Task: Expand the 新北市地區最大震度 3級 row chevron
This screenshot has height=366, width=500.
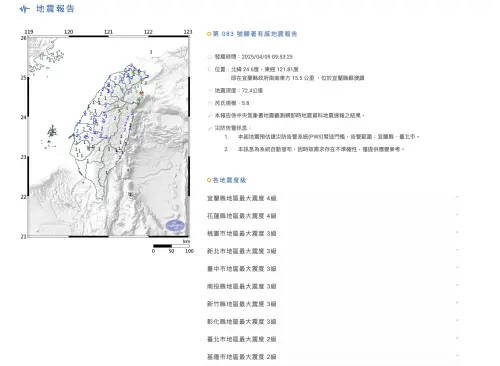Action: click(x=457, y=250)
